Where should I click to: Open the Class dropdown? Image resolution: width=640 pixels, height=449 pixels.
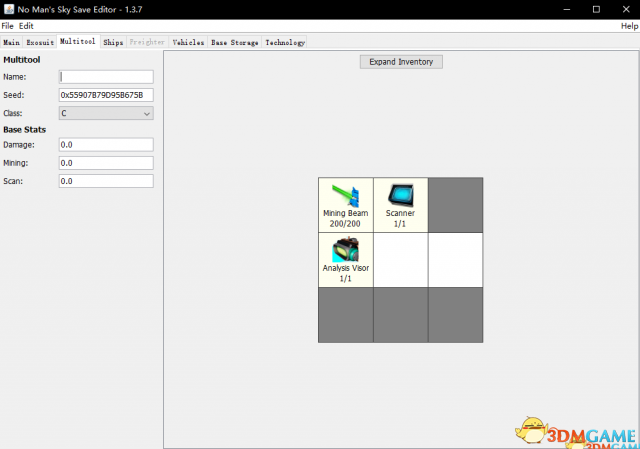coord(106,113)
